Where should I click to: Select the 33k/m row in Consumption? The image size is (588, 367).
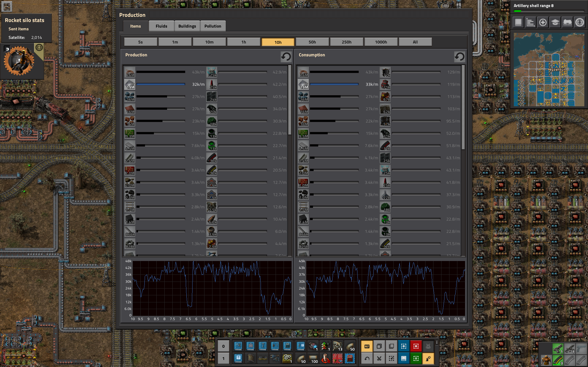(338, 84)
